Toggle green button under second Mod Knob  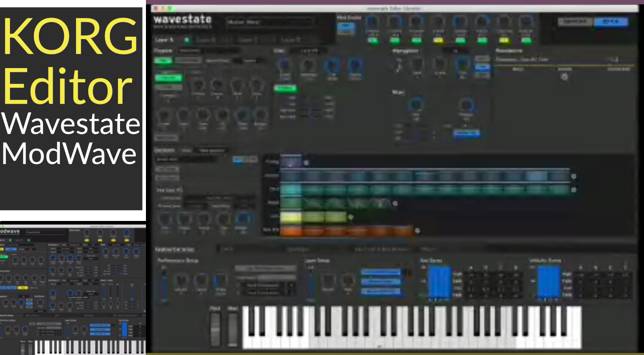tap(394, 41)
